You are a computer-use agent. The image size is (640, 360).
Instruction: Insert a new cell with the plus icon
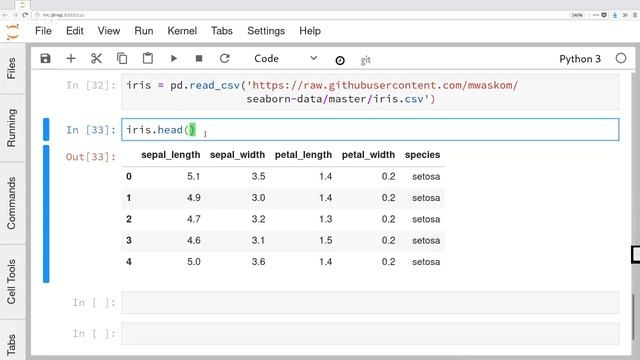coord(71,58)
